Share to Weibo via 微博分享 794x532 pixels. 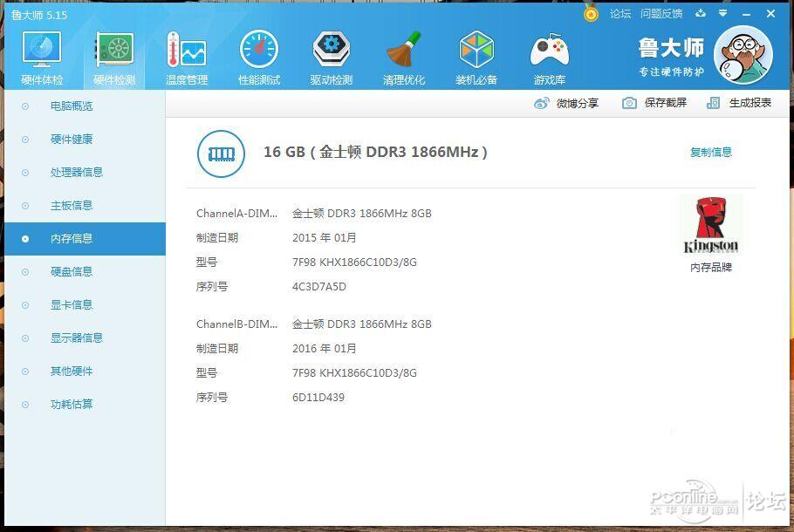point(566,103)
